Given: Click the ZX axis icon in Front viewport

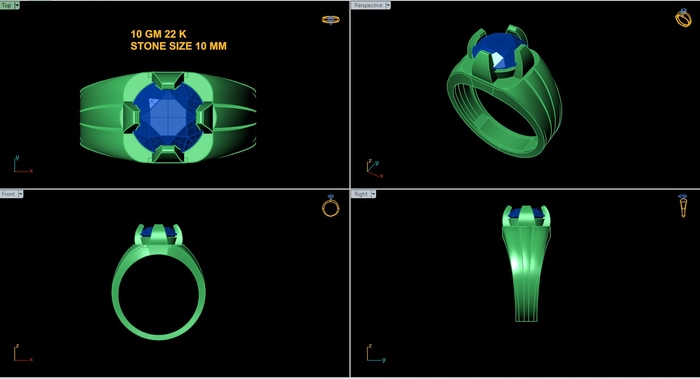Looking at the screenshot, I should point(22,353).
